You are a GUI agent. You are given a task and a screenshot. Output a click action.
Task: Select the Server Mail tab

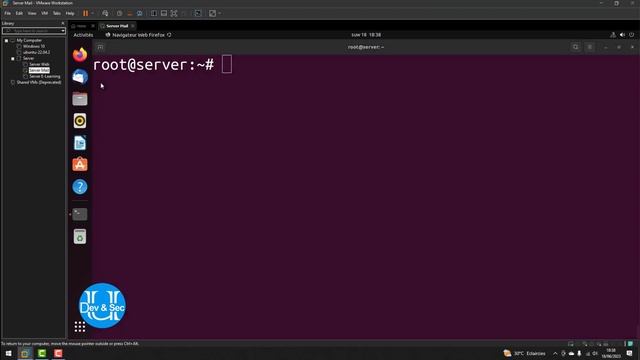tap(117, 26)
